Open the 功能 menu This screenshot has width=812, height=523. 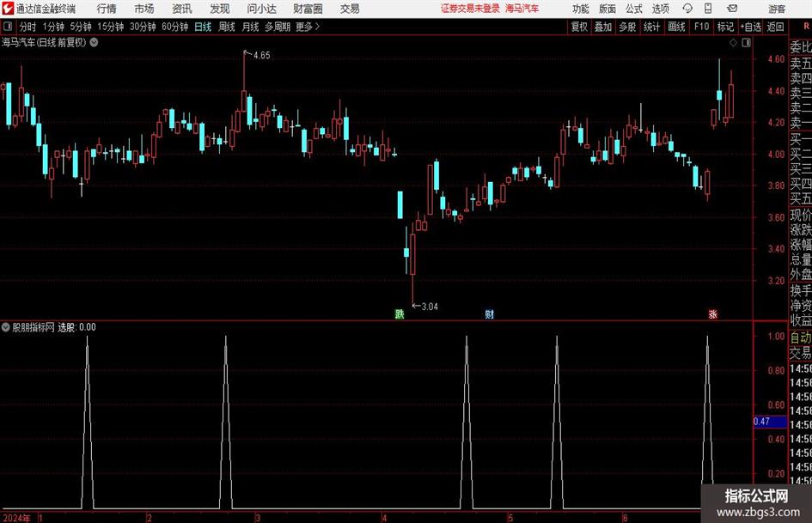click(x=581, y=9)
